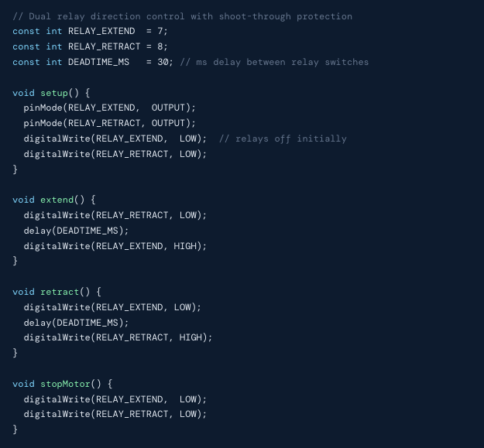Viewport: 484px width, 448px height.
Task: Click the stopMotor function name
Action: pyautogui.click(x=65, y=384)
